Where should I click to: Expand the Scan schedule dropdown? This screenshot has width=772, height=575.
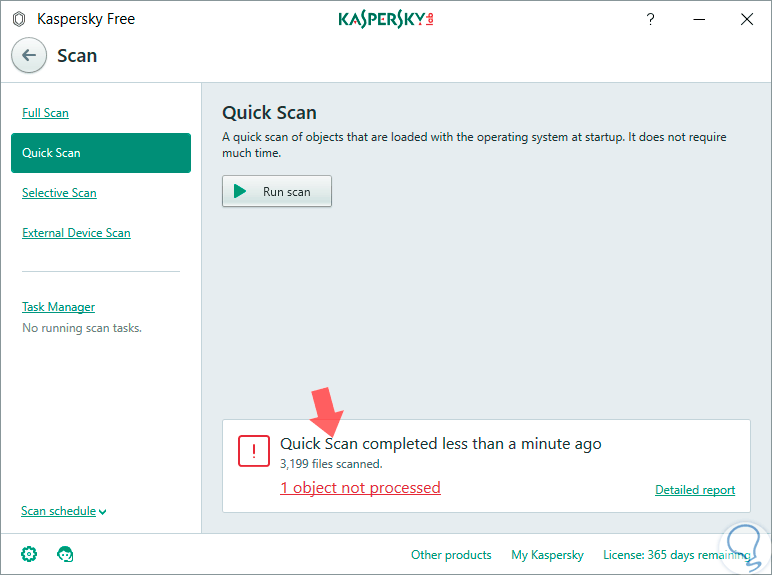coord(64,511)
